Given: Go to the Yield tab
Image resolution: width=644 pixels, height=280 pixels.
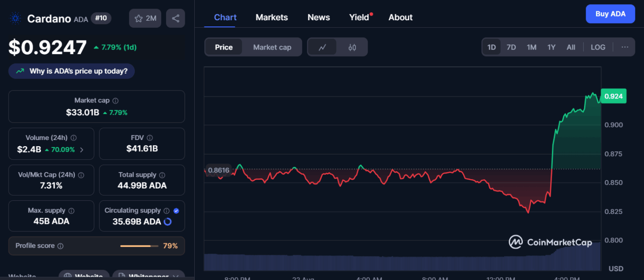Looking at the screenshot, I should pyautogui.click(x=360, y=17).
